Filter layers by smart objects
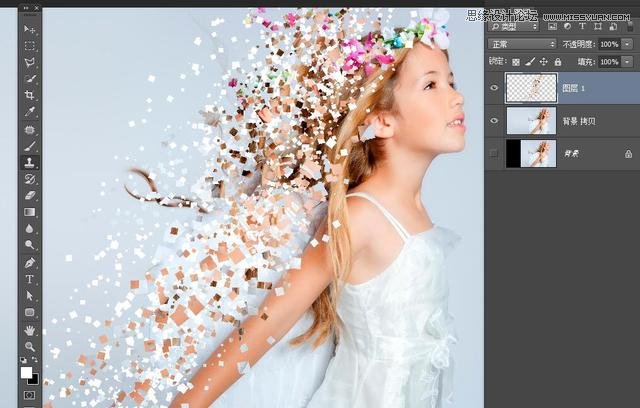Viewport: 640px width, 408px height. (613, 27)
